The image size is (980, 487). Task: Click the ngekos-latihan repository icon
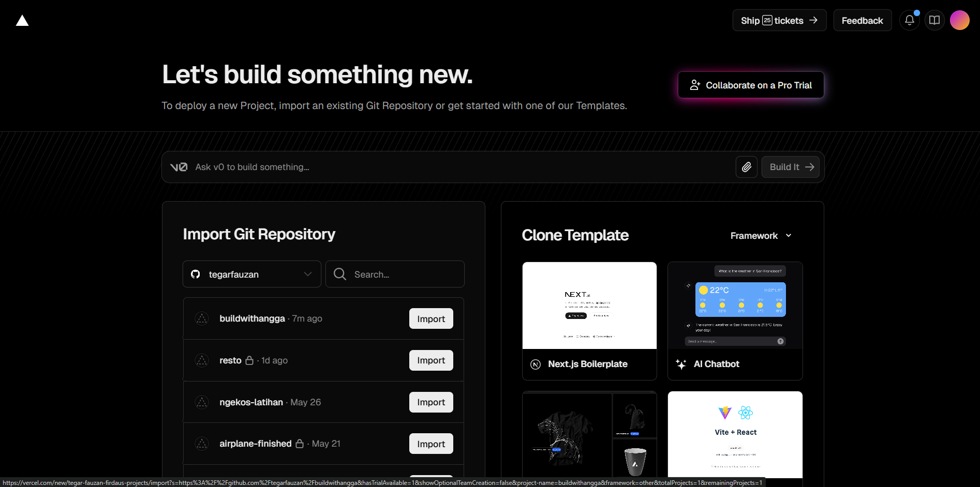(x=202, y=402)
